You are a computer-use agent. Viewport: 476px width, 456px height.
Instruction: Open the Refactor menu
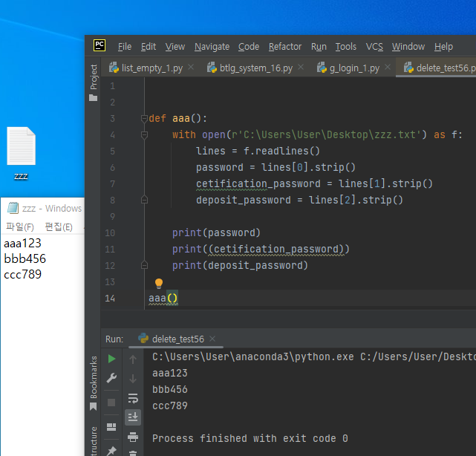pyautogui.click(x=285, y=47)
